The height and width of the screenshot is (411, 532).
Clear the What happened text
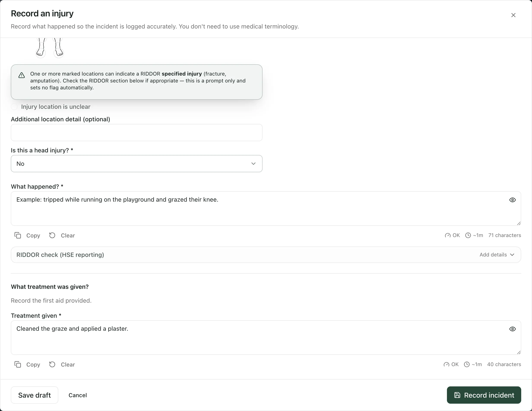click(x=62, y=236)
